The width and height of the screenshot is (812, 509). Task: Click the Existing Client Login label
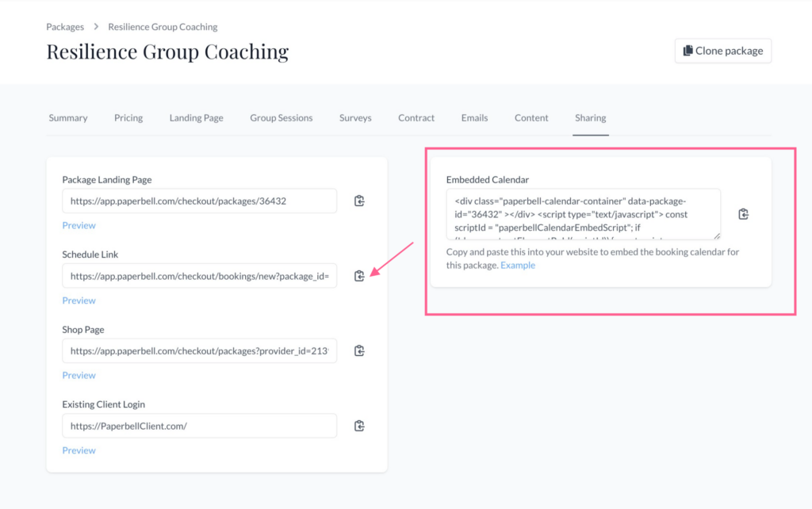click(x=104, y=404)
